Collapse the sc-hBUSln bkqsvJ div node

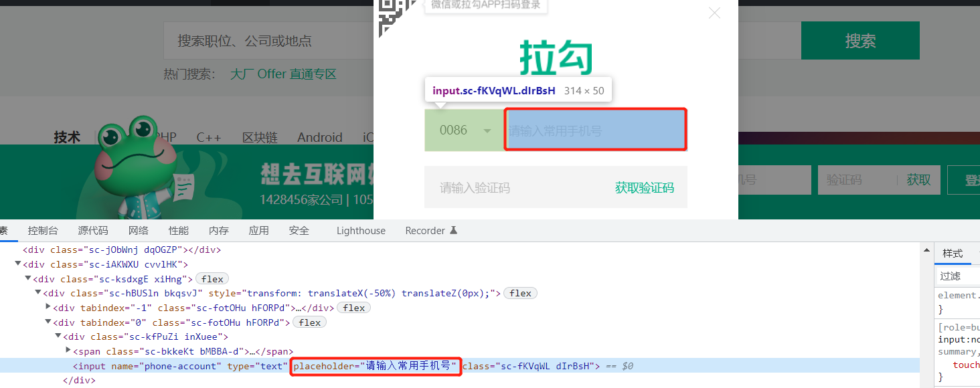pyautogui.click(x=38, y=293)
